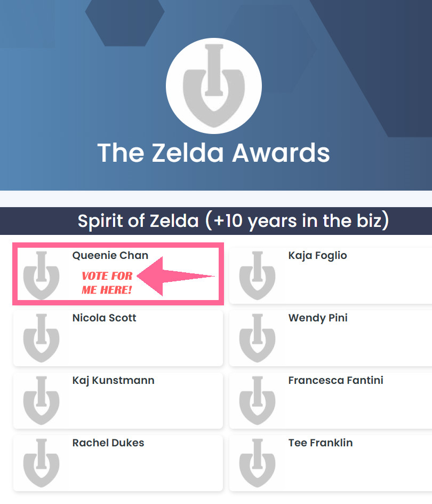Click the shovel icon beside Nicola Scott
The width and height of the screenshot is (432, 504).
[42, 337]
